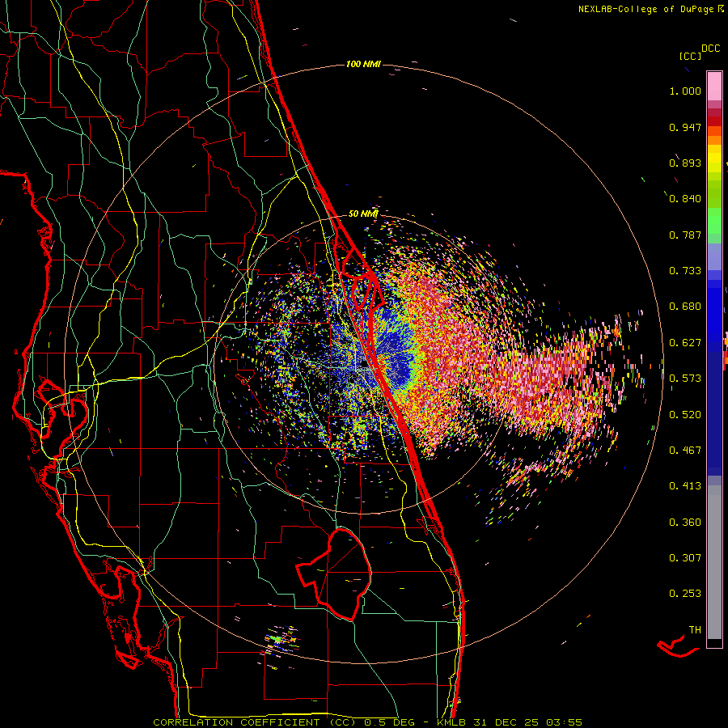728x728 pixels.
Task: Click CORRELATION COEFFICIENT (CC) in the caption
Action: (255, 722)
